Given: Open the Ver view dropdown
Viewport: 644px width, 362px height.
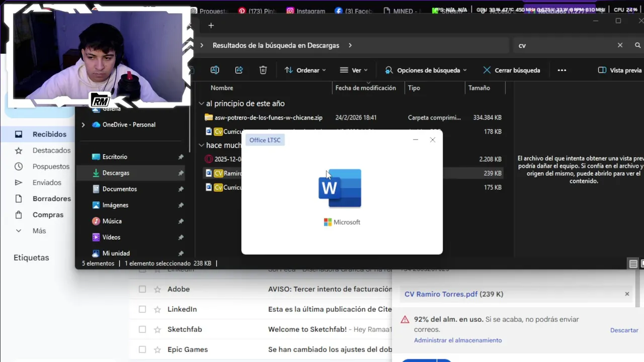Looking at the screenshot, I should 354,70.
